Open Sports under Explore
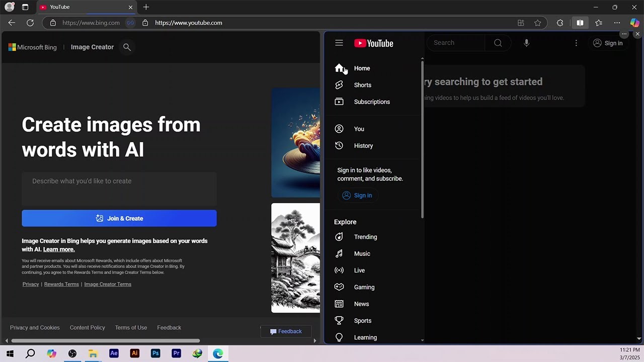This screenshot has height=362, width=644. click(x=372, y=321)
